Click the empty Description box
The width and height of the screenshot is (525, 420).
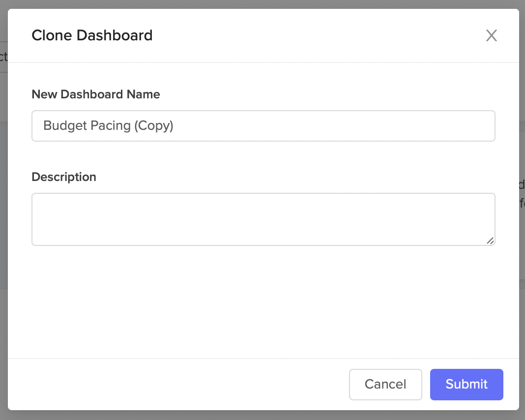point(263,219)
